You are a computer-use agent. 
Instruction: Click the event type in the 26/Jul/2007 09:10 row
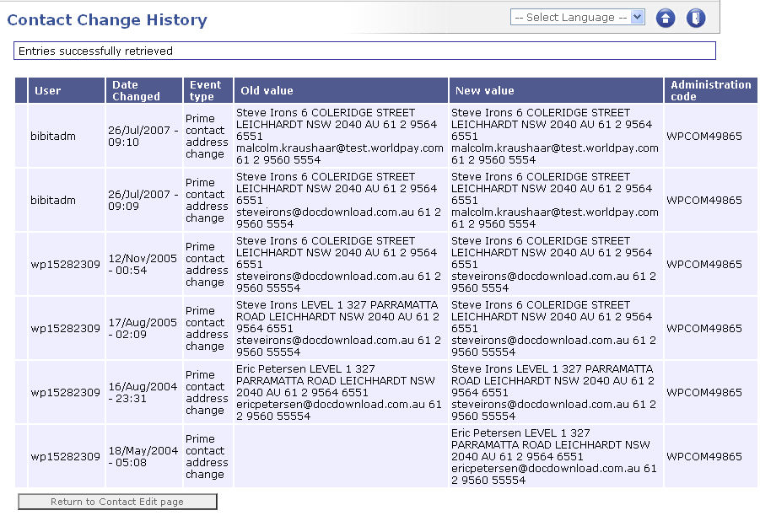207,136
